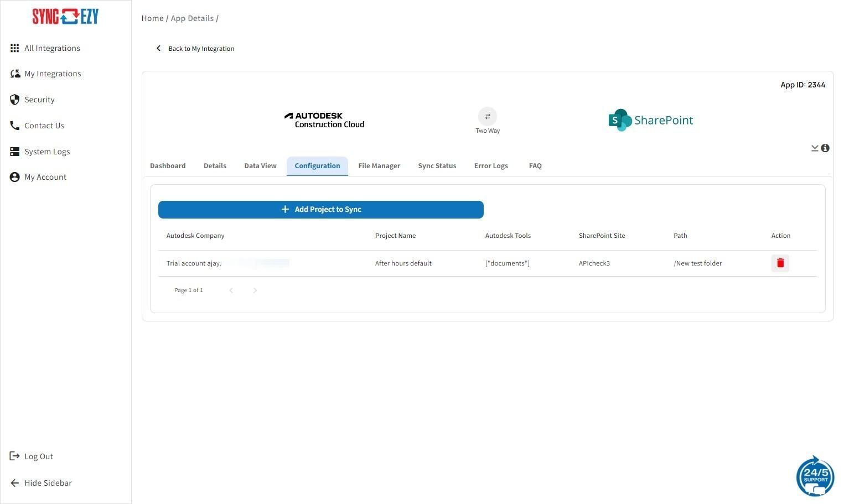844x504 pixels.
Task: Click the System Logs server icon
Action: click(x=15, y=152)
